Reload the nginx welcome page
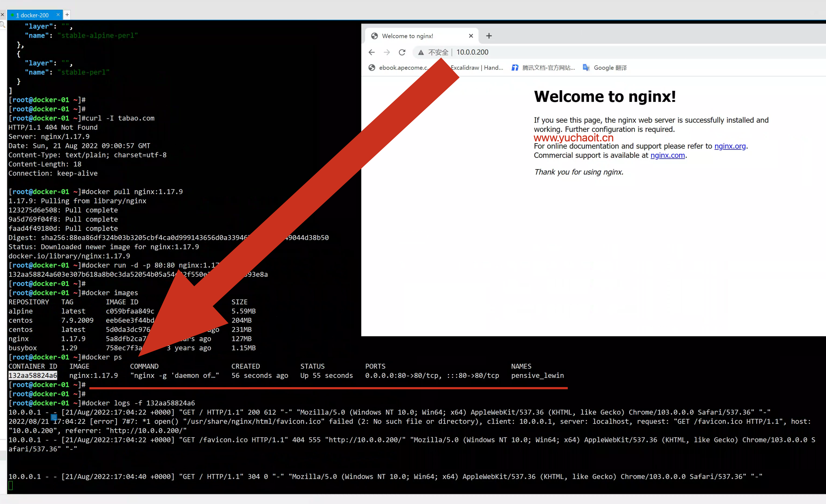 [x=402, y=52]
